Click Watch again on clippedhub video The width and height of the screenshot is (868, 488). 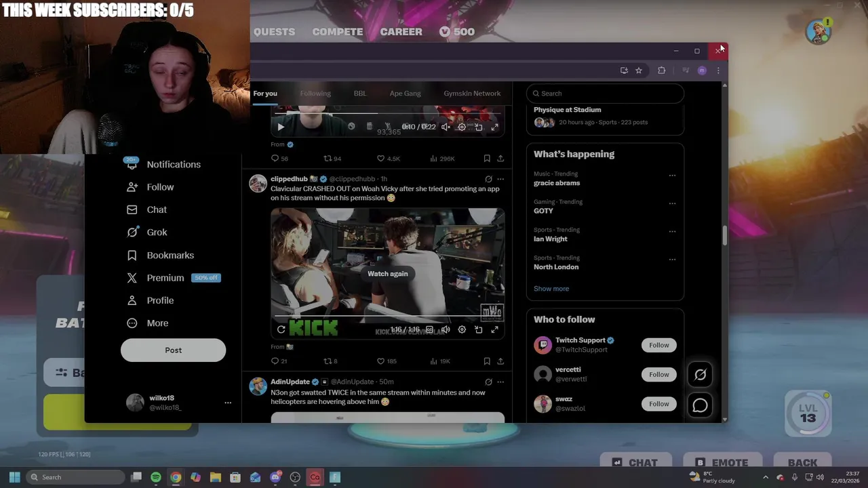pos(388,274)
